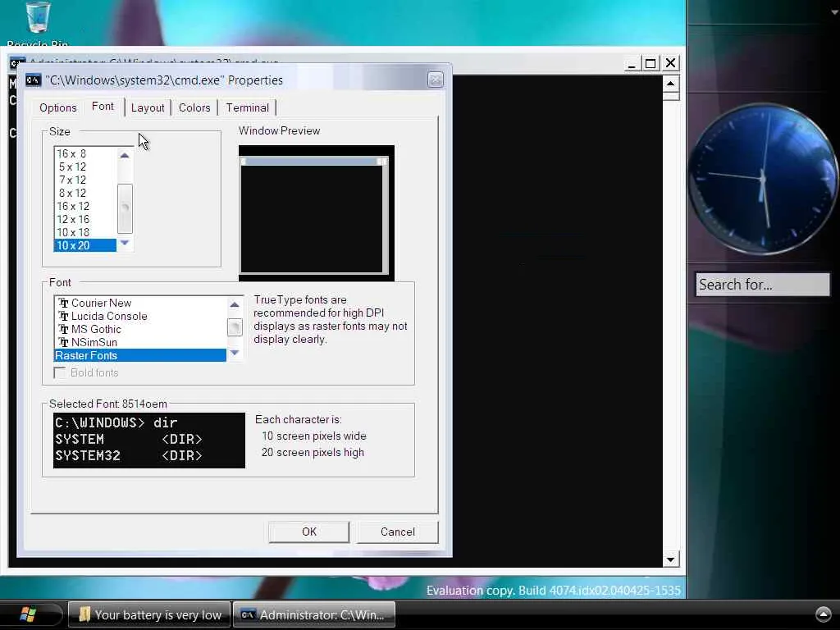This screenshot has width=840, height=630.
Task: Select size 10 x 20 in list
Action: pyautogui.click(x=85, y=245)
